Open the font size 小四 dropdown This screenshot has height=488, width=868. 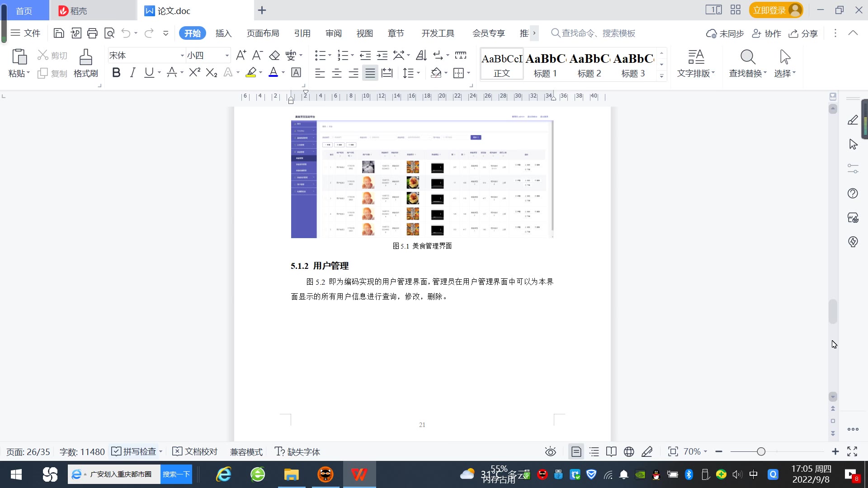pyautogui.click(x=227, y=56)
